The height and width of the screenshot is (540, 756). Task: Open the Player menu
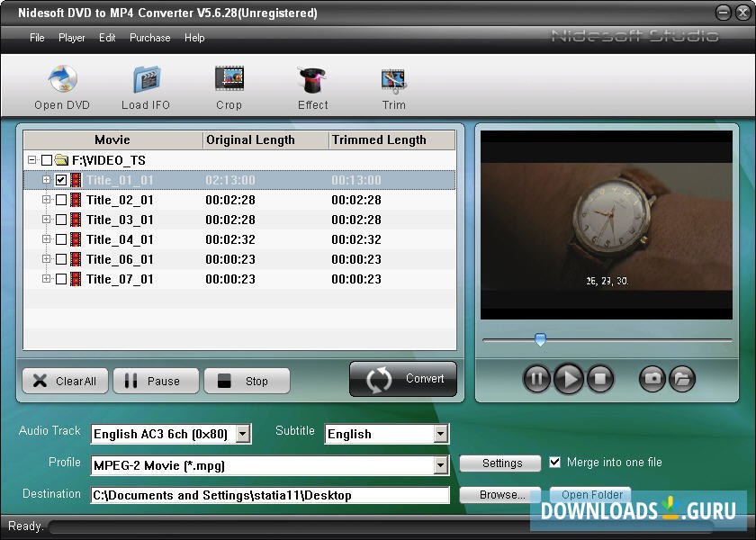click(x=71, y=38)
